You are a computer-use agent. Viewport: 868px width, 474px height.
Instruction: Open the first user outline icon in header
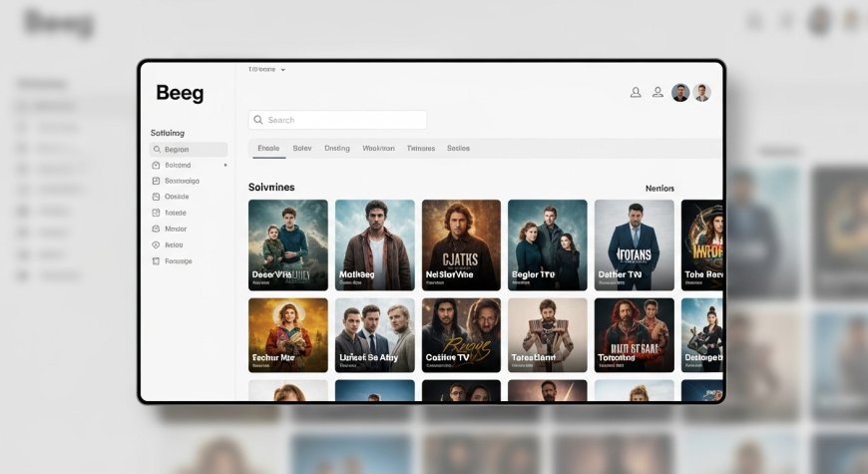pos(636,93)
